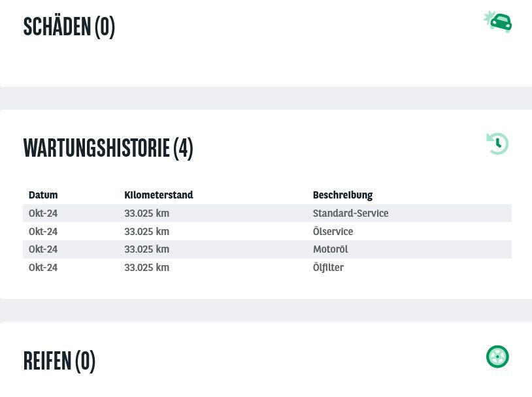532x397 pixels.
Task: Expand the REIFEN (0) section heading
Action: 59,361
